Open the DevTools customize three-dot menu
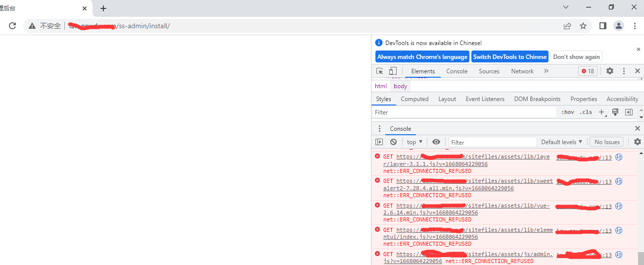644x265 pixels. tap(624, 71)
